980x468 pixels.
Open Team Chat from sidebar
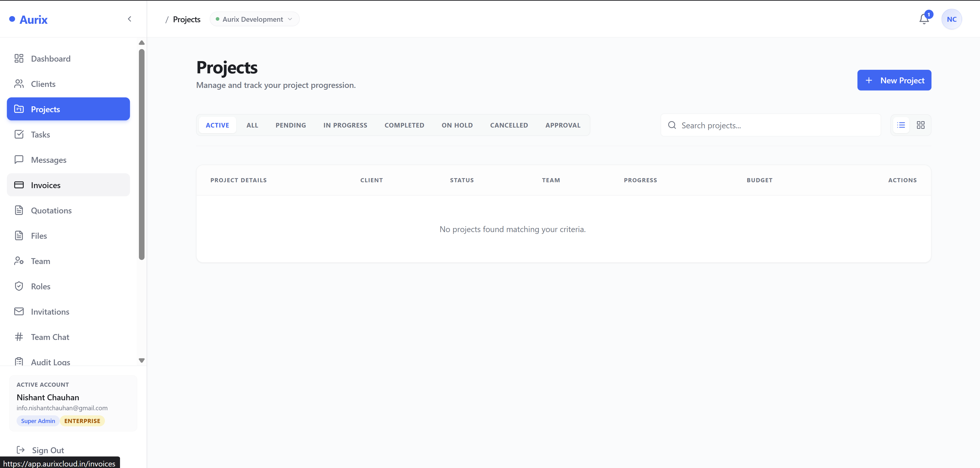68,337
